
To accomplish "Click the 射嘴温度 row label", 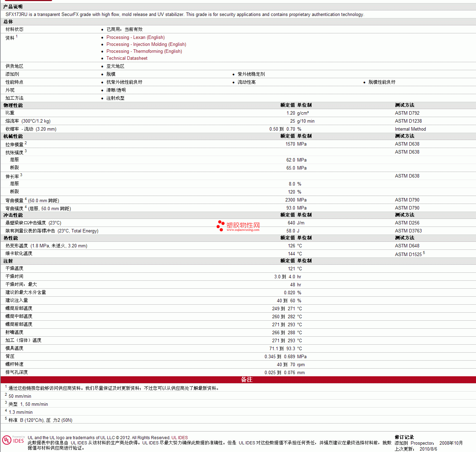I will coord(15,332).
